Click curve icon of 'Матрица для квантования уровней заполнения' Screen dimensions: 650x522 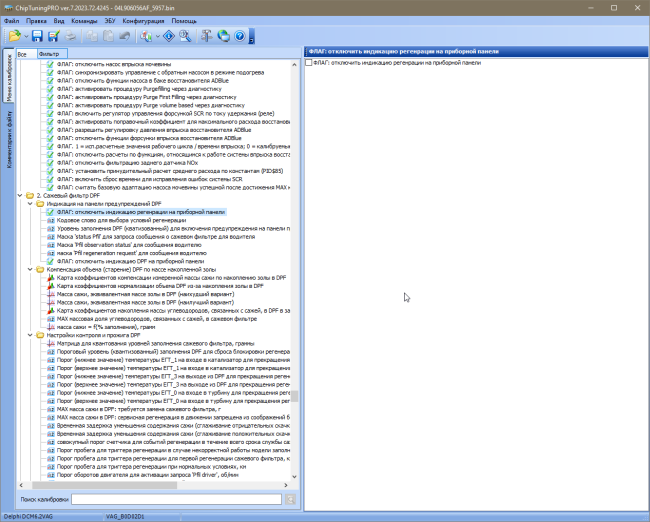[51, 344]
